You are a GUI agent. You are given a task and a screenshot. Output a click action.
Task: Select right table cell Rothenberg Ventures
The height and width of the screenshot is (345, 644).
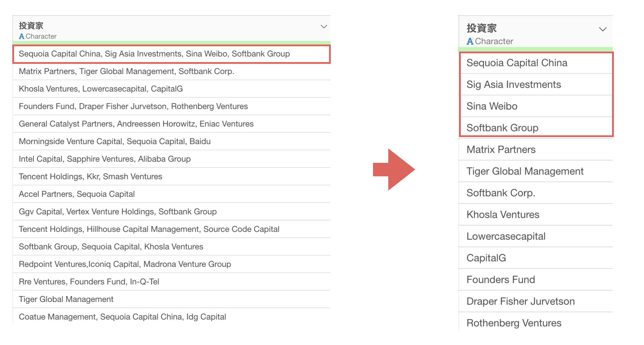click(x=536, y=322)
